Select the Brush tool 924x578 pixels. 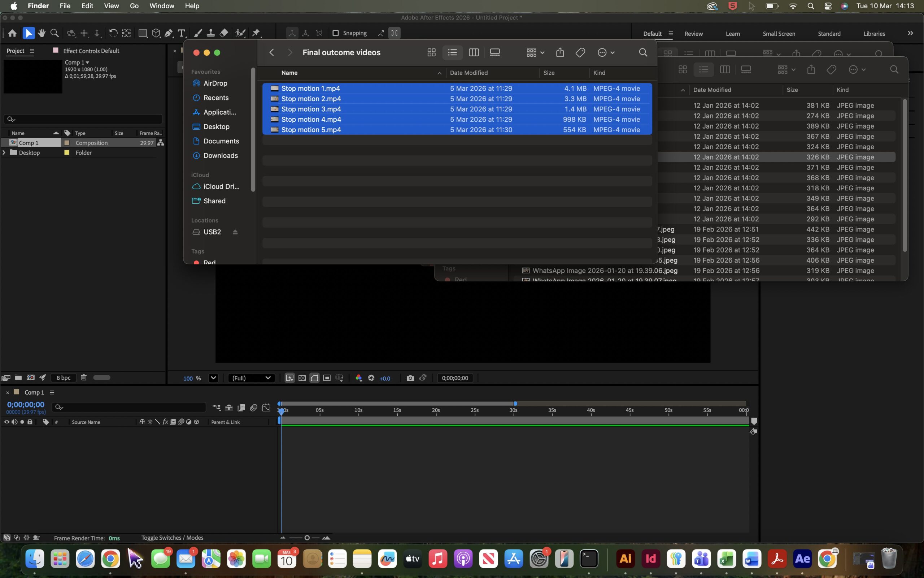(x=198, y=33)
